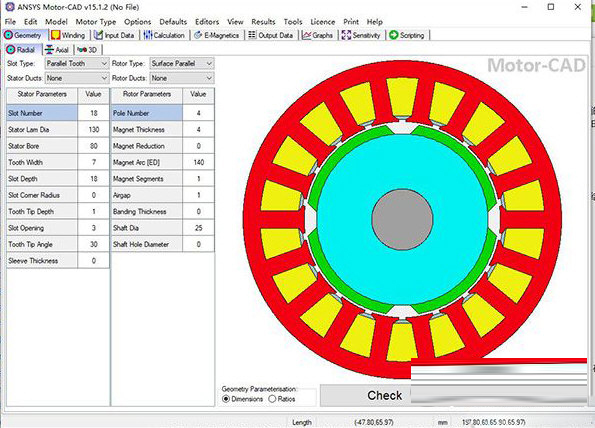Click the Radial view icon
Image resolution: width=595 pixels, height=428 pixels.
click(x=11, y=50)
